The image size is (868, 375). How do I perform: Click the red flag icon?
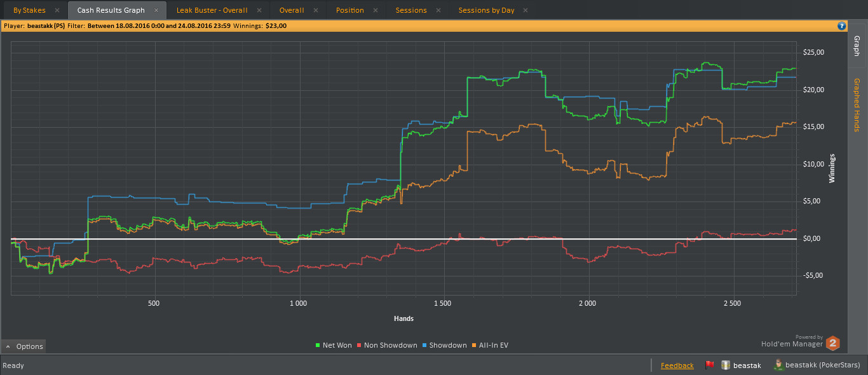(x=710, y=365)
